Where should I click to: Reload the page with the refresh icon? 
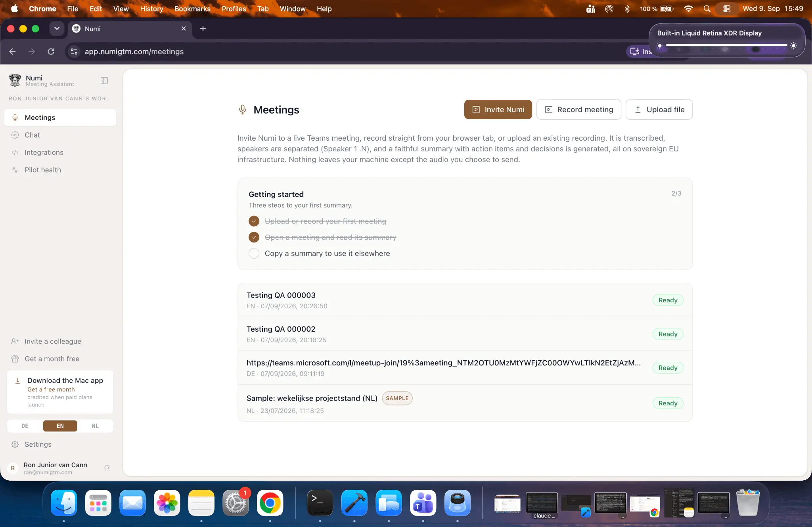(x=51, y=52)
